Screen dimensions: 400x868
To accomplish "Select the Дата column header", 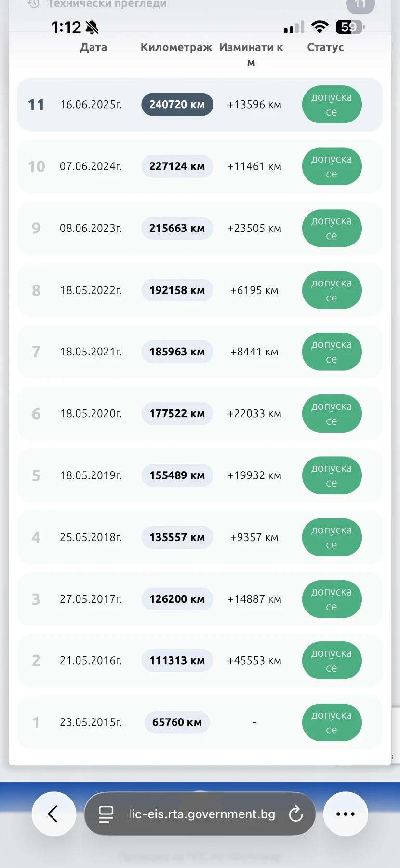I will point(93,47).
